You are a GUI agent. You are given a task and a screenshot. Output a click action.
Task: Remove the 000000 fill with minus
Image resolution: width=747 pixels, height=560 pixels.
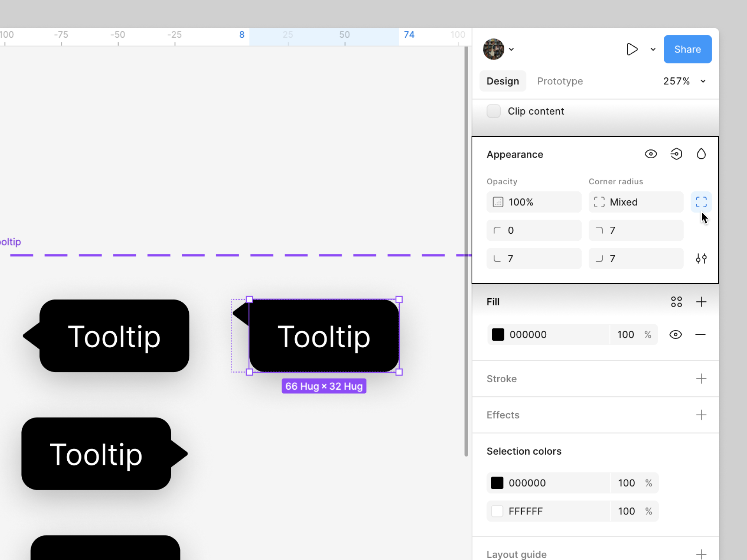[x=700, y=334]
